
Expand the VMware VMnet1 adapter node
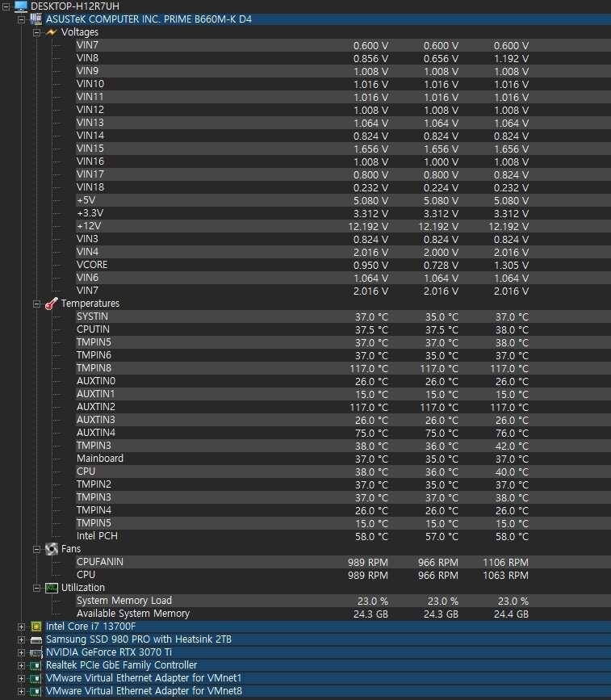click(21, 679)
